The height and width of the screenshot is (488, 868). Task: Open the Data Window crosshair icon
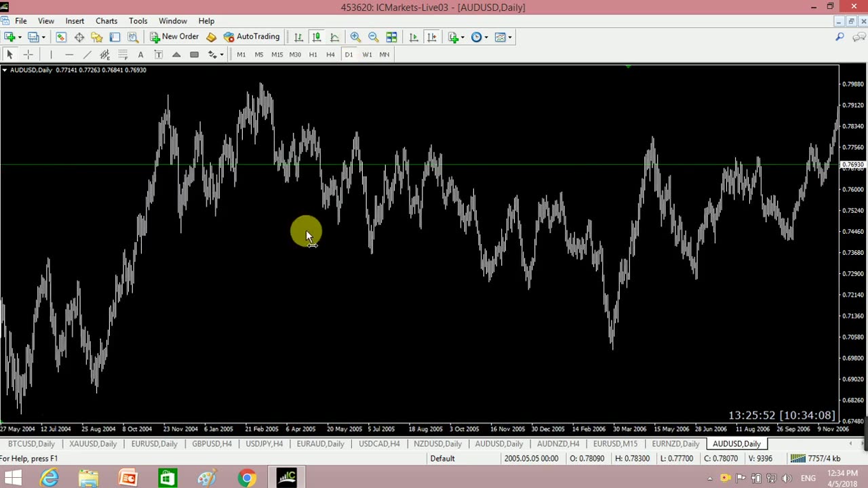(x=79, y=37)
